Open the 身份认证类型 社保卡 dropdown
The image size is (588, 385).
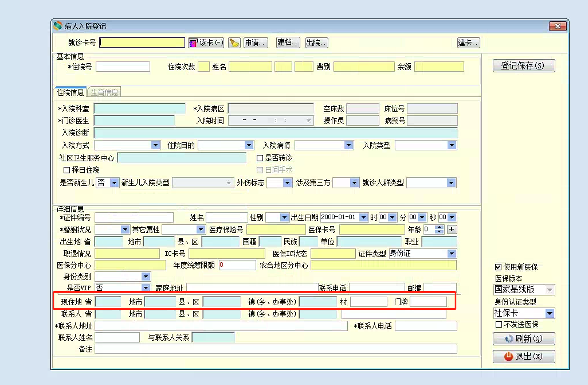(550, 313)
